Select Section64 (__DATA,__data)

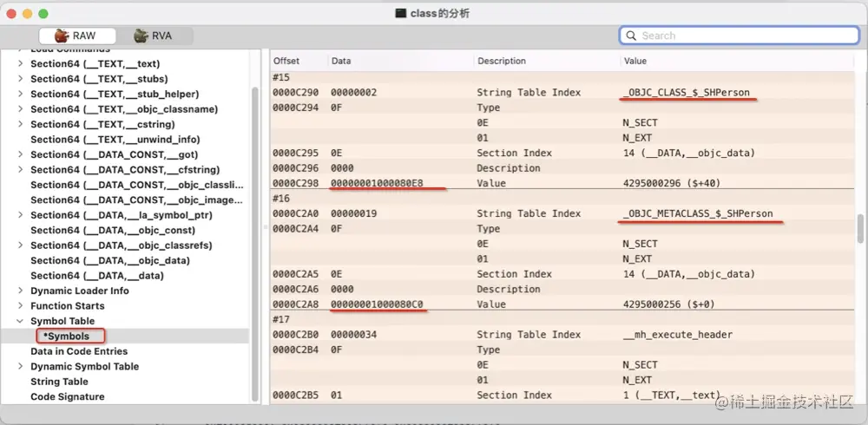pyautogui.click(x=97, y=276)
